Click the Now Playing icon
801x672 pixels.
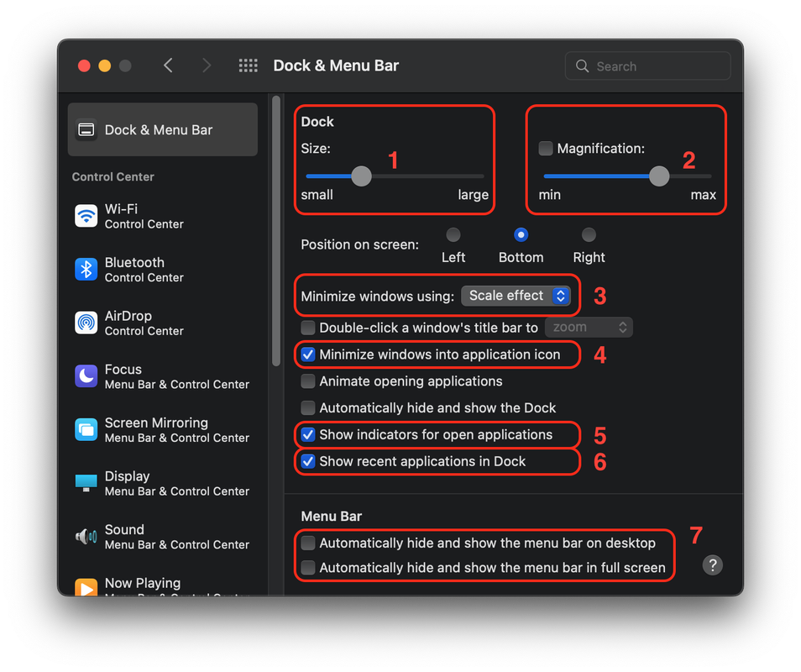86,587
